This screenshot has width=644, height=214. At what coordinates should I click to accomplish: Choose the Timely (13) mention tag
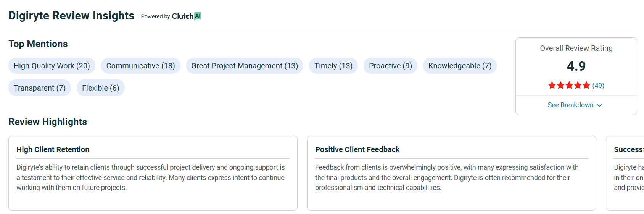[333, 66]
